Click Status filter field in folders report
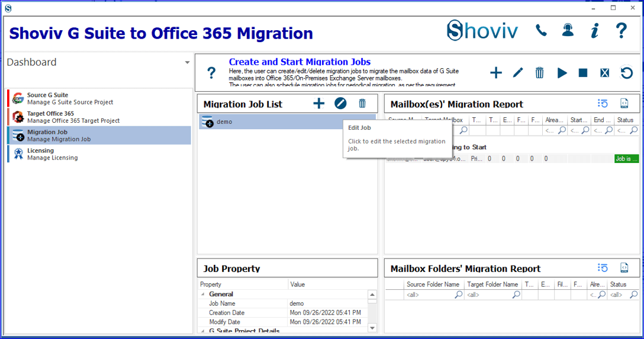The image size is (644, 339). pyautogui.click(x=623, y=295)
